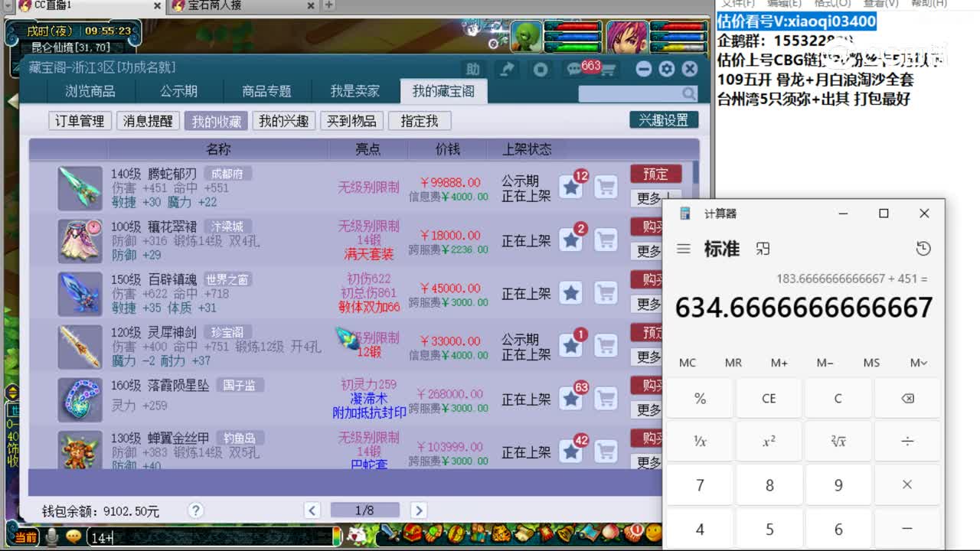Image resolution: width=980 pixels, height=551 pixels.
Task: Open calculator history icon
Action: [x=923, y=249]
